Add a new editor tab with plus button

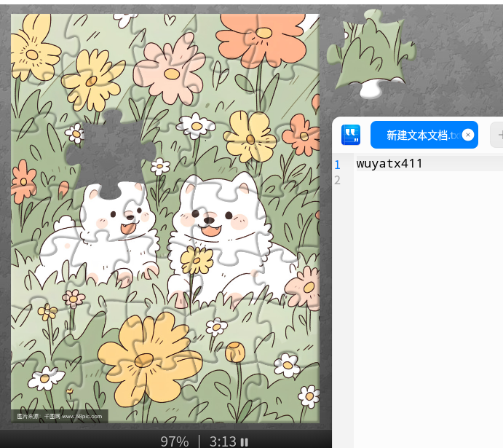(498, 135)
